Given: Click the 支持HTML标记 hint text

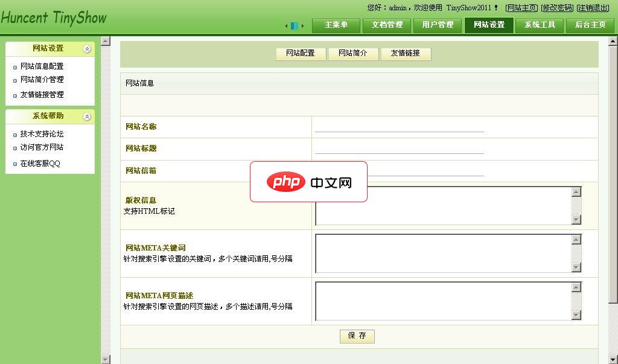Looking at the screenshot, I should tap(149, 211).
